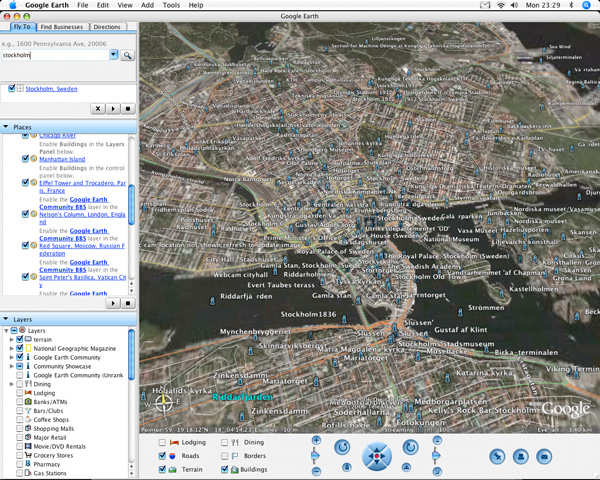Click the reset tilt button

[406, 467]
